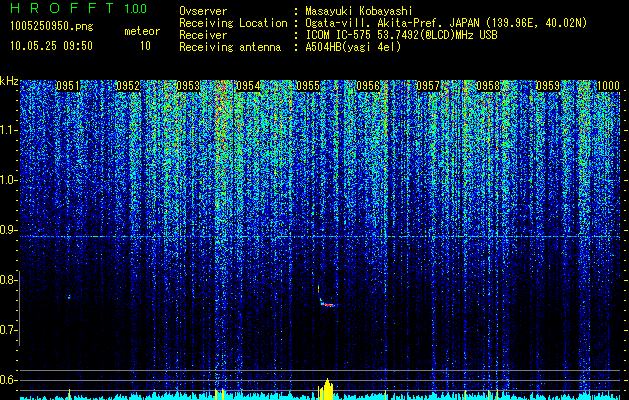Viewport: 629px width, 400px height.
Task: Click the 0952 time marker
Action: [128, 86]
